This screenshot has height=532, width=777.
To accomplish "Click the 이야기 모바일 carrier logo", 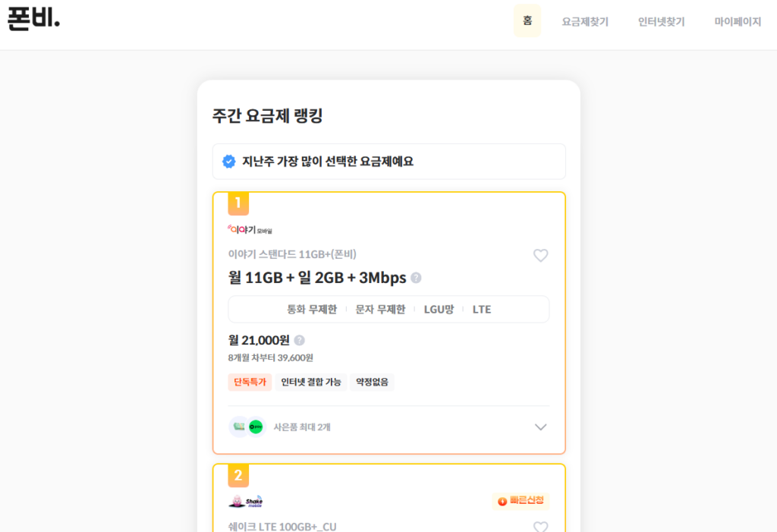I will [250, 229].
